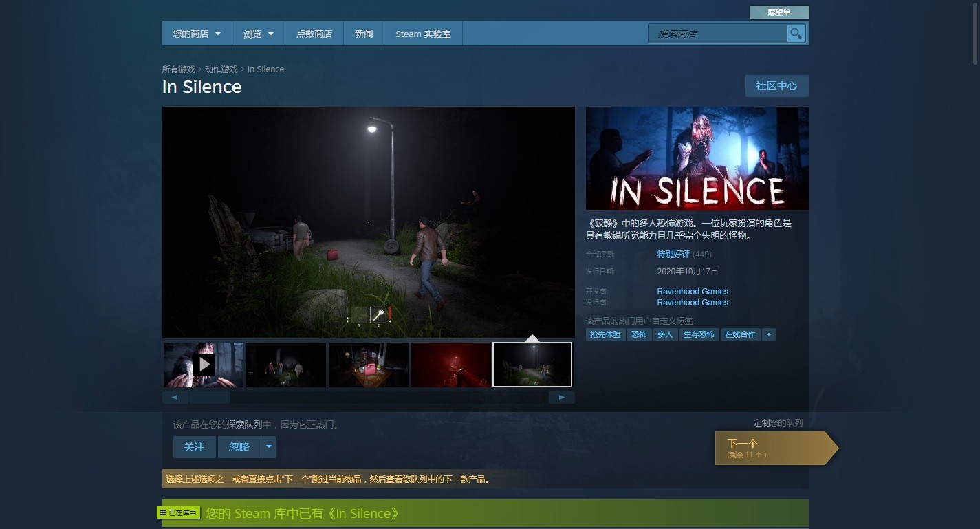
Task: Open the 特别好评 reviews link
Action: pyautogui.click(x=673, y=255)
